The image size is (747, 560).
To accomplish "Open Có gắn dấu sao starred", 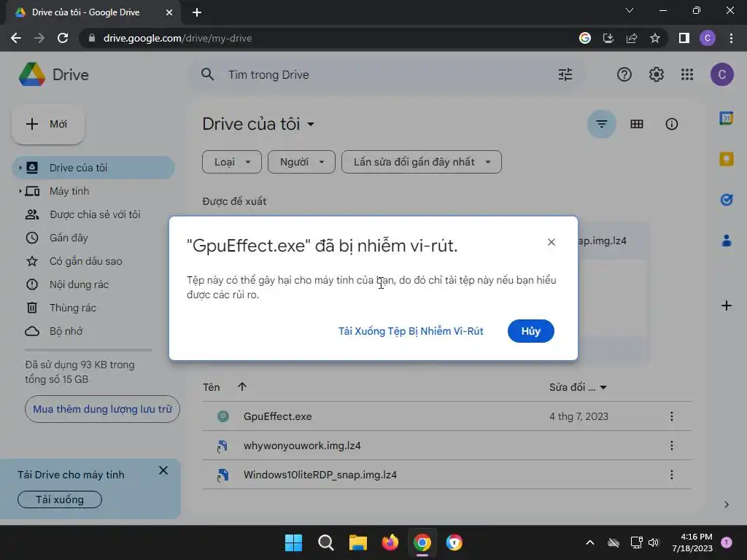I will (x=86, y=261).
